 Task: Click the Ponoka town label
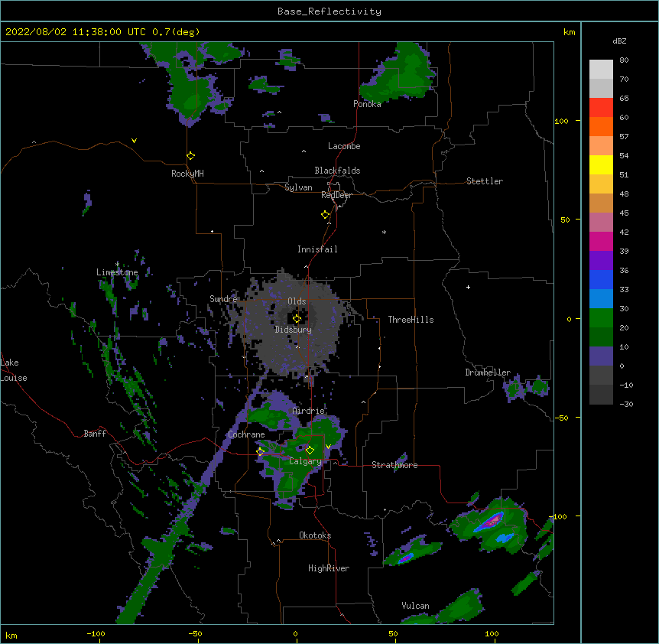coord(367,104)
